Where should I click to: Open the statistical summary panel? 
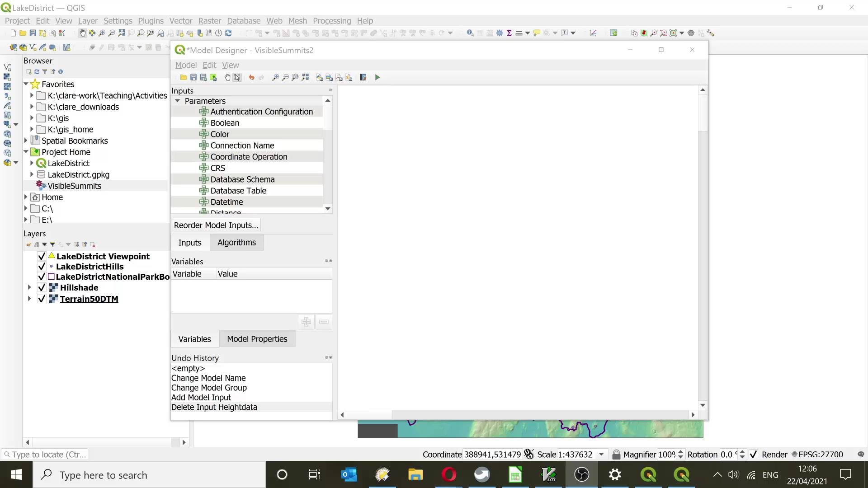pyautogui.click(x=509, y=33)
